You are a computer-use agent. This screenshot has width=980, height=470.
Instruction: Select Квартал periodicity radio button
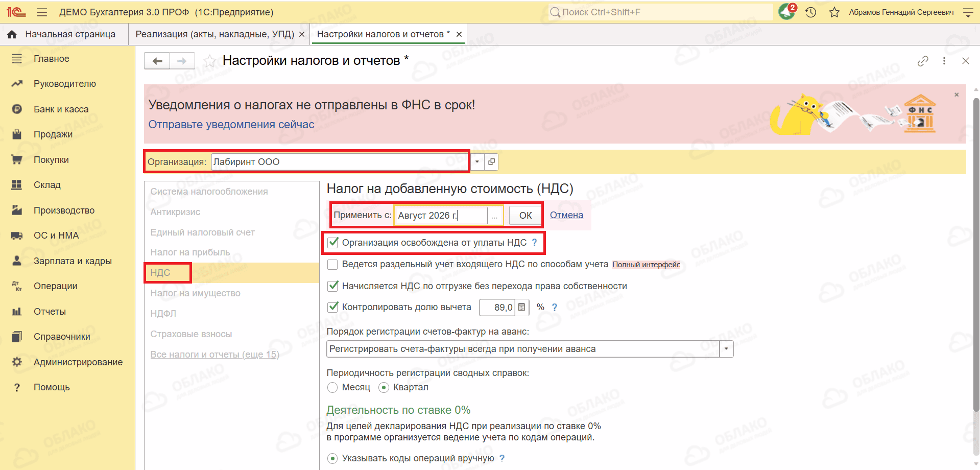pyautogui.click(x=384, y=388)
